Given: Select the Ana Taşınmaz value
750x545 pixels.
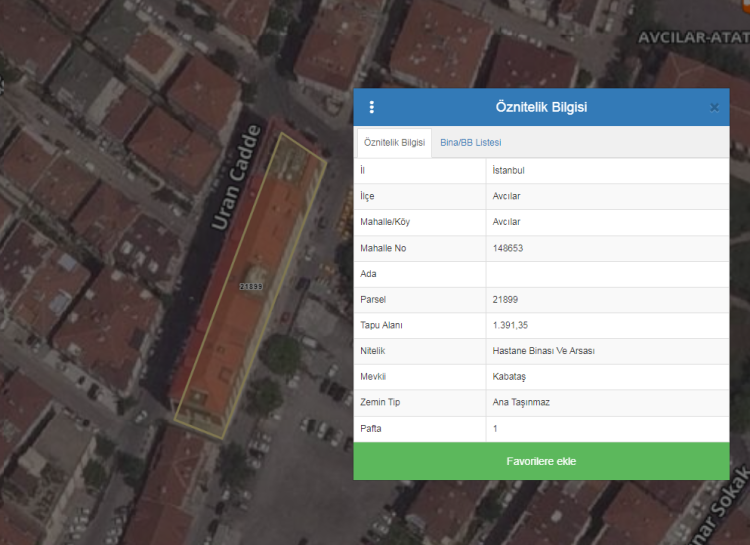Looking at the screenshot, I should click(x=520, y=403).
